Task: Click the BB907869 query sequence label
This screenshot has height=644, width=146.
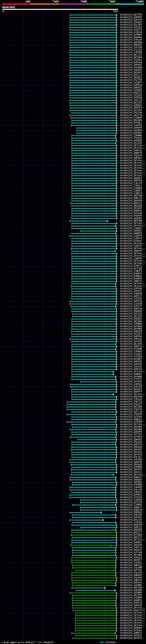Action: pos(8,8)
